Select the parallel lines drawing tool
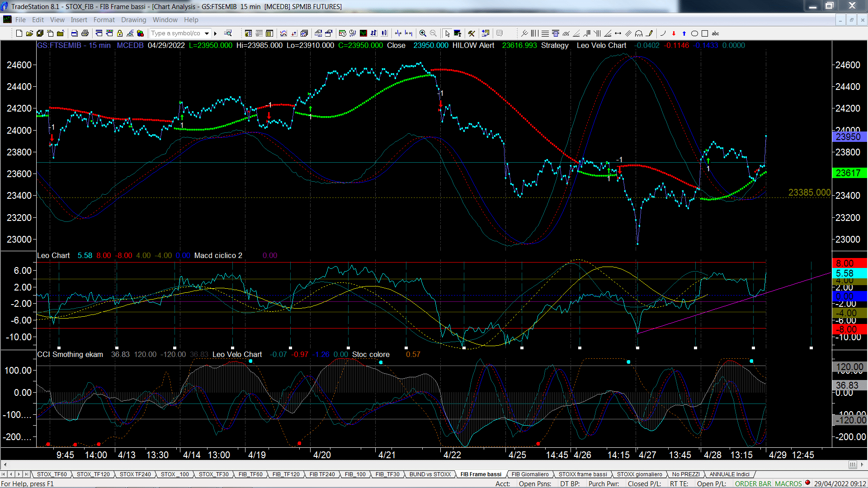 (x=628, y=33)
